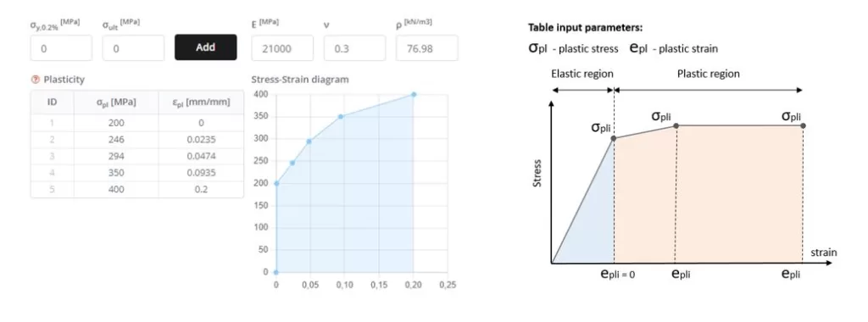Click the chart data point at 200 MPa
868x322 pixels.
tap(276, 183)
